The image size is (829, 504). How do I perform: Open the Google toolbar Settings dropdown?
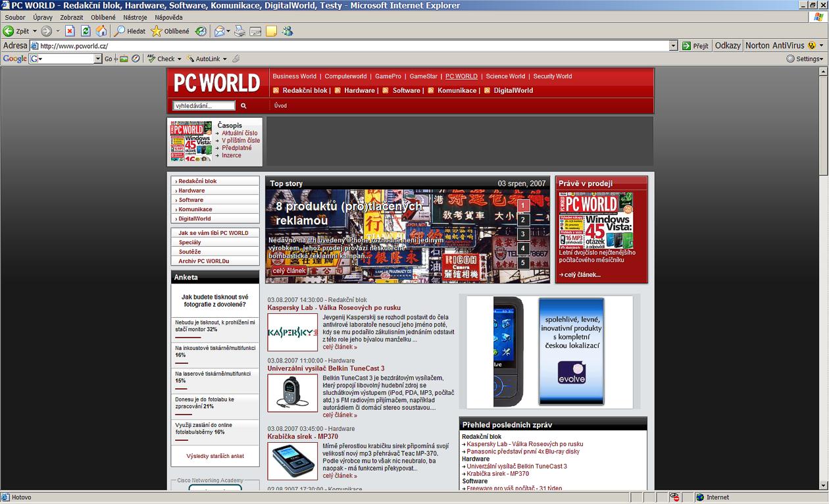(x=805, y=59)
